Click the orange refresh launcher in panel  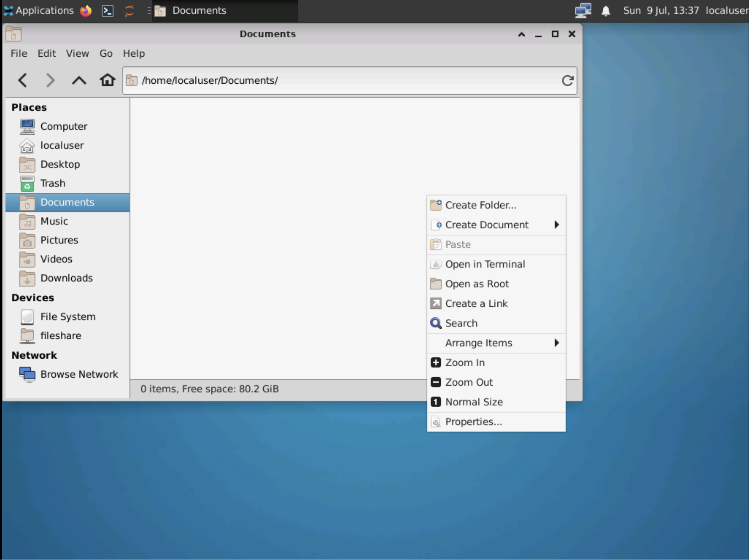tap(129, 11)
